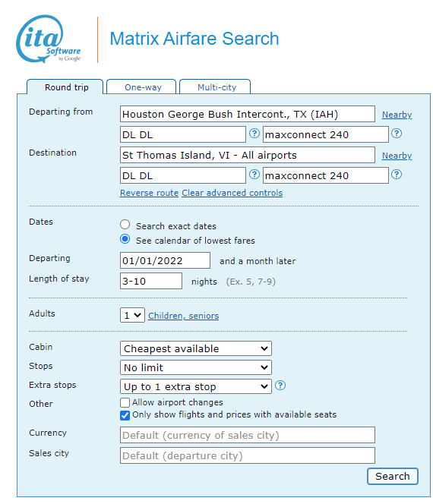Viewport: 433px width, 504px height.
Task: Open the Extra stops help icon
Action: click(280, 385)
